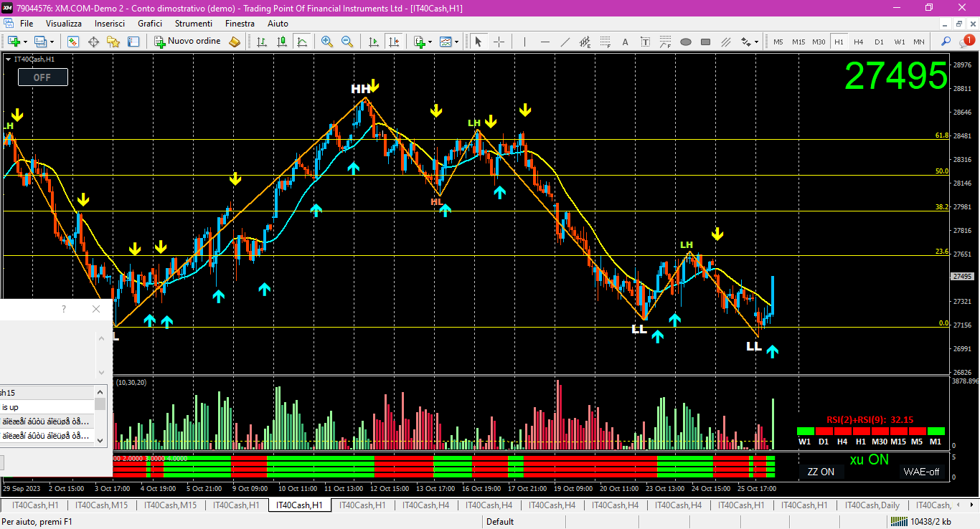Switch to the M5 timeframe
980x529 pixels.
tap(778, 42)
